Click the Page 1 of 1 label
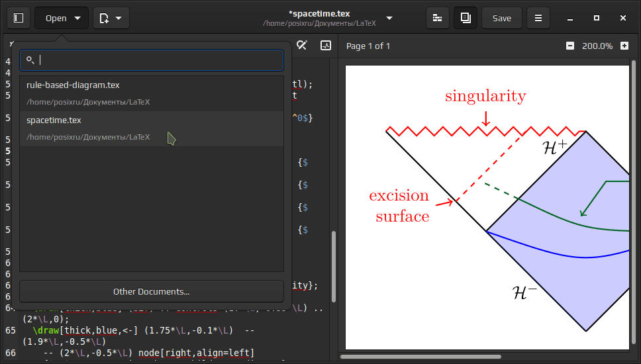The image size is (641, 364). point(368,46)
